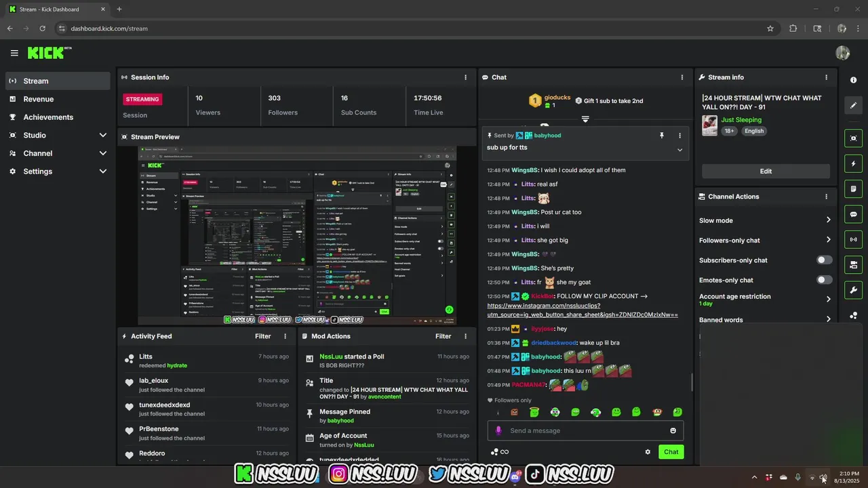This screenshot has height=488, width=868.
Task: Open Chat panel three-dot menu
Action: click(x=682, y=77)
